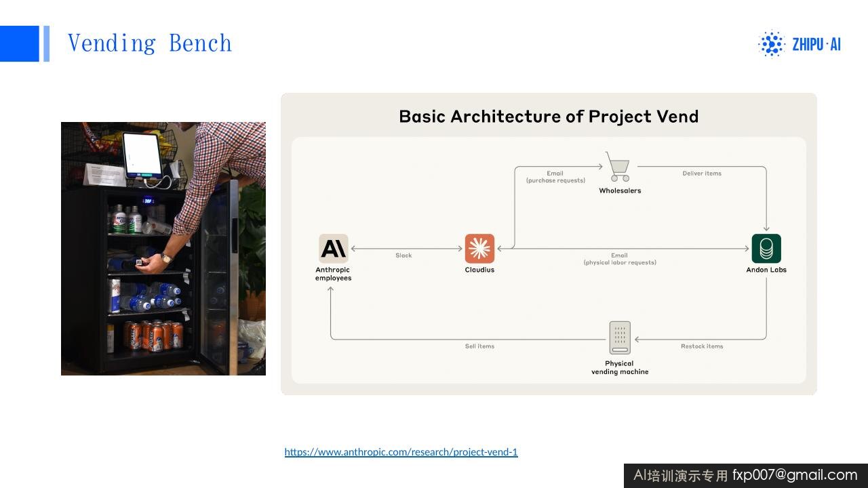
Task: Select the Deliver items label
Action: coord(702,174)
